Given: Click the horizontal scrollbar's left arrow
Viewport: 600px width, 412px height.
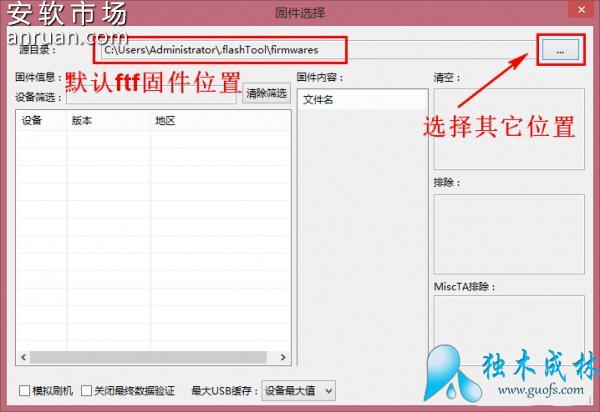Looking at the screenshot, I should (x=22, y=357).
